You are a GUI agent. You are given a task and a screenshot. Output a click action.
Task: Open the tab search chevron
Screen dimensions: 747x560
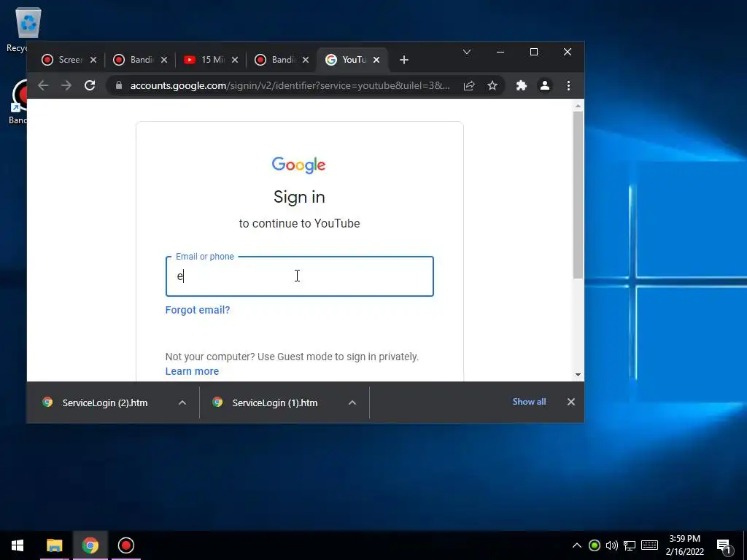(467, 52)
